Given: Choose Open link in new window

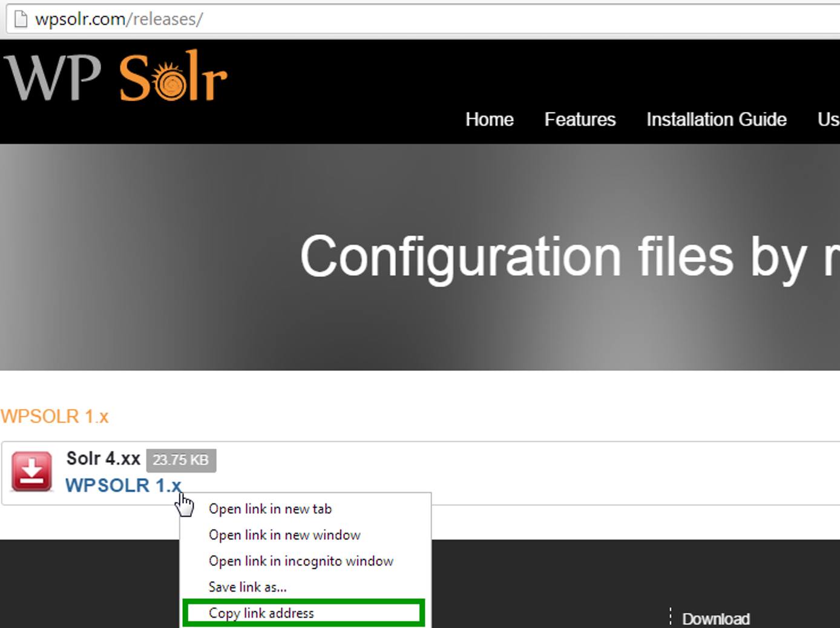Looking at the screenshot, I should pos(284,535).
